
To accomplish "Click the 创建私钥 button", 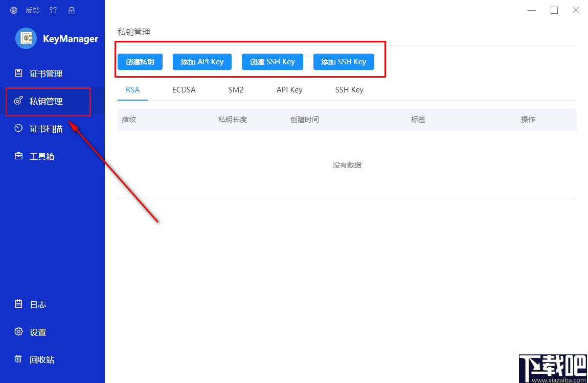I will click(x=140, y=61).
